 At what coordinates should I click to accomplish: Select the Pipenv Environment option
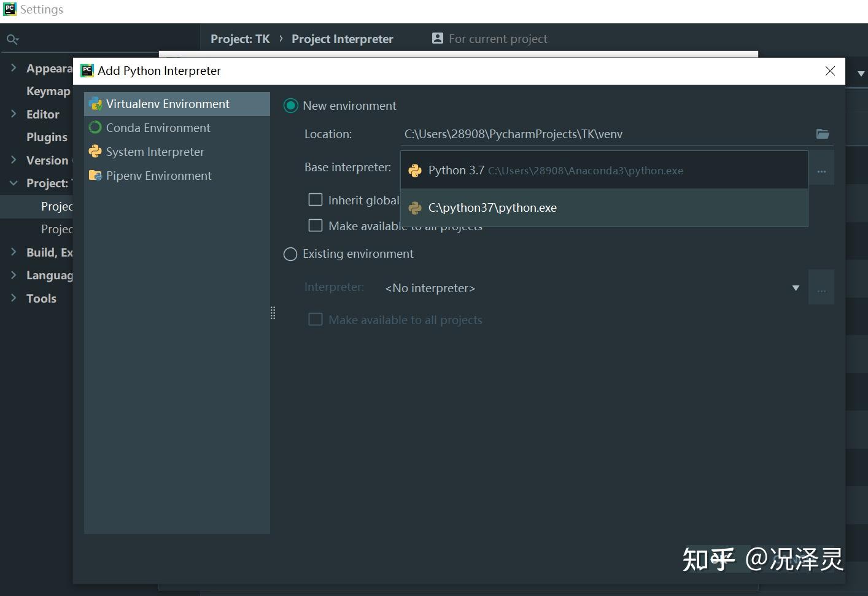158,176
